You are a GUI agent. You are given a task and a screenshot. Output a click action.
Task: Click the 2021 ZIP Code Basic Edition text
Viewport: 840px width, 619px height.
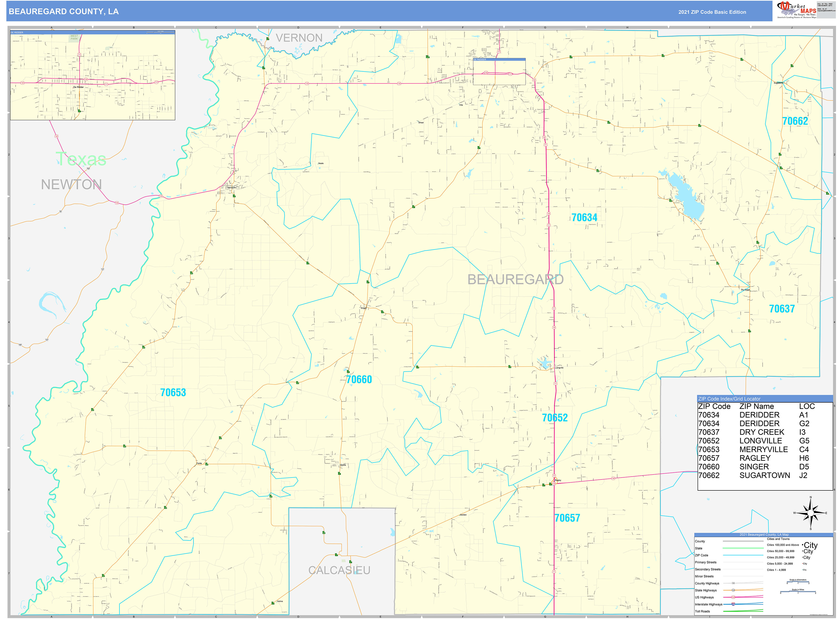[712, 12]
